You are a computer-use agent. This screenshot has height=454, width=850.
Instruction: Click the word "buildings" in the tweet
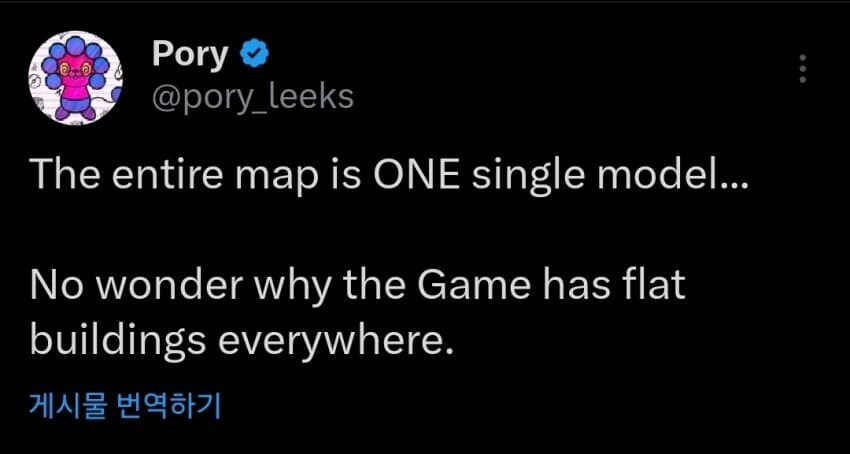(x=115, y=341)
